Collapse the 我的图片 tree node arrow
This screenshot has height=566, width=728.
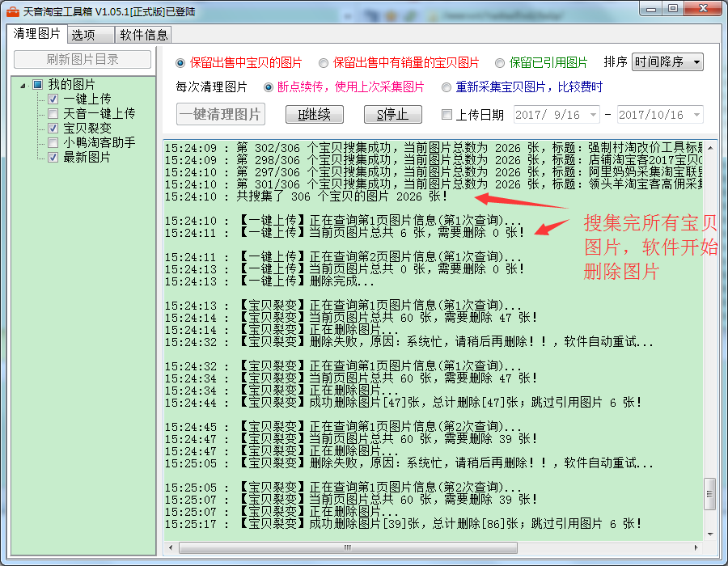pos(24,85)
